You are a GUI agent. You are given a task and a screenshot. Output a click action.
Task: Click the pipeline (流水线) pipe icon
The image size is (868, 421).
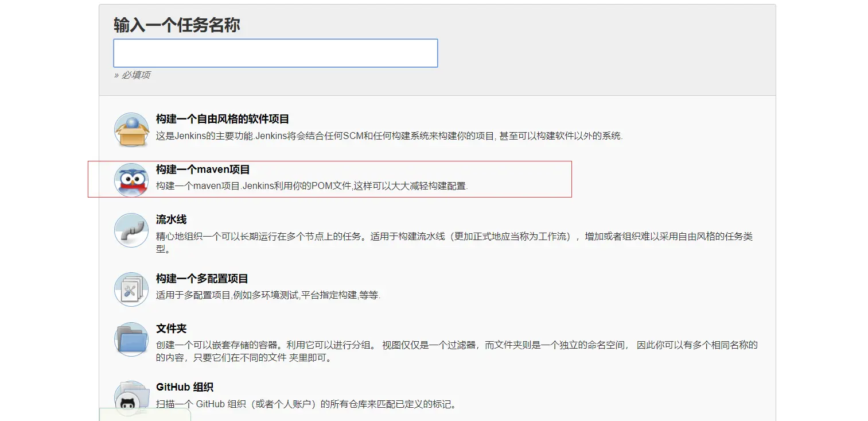pos(131,230)
